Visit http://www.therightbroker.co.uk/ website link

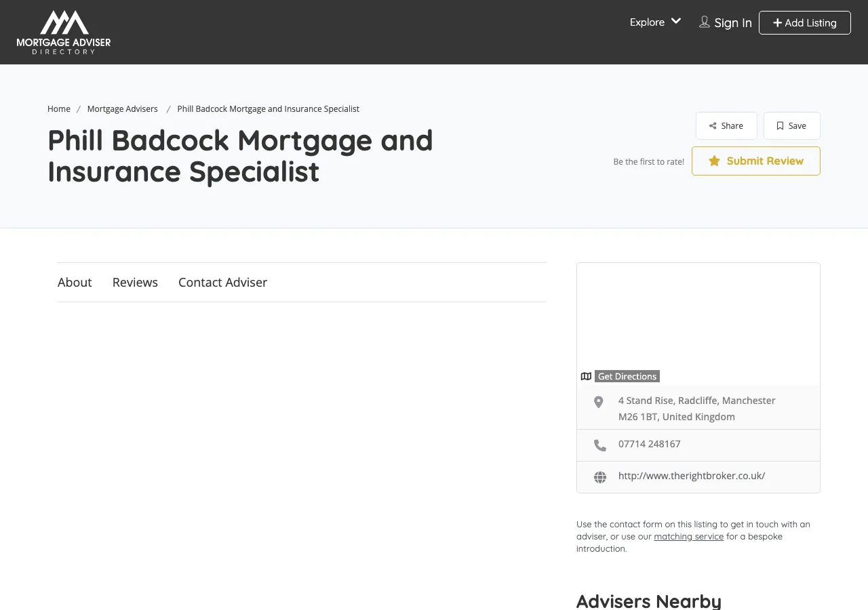click(x=691, y=475)
